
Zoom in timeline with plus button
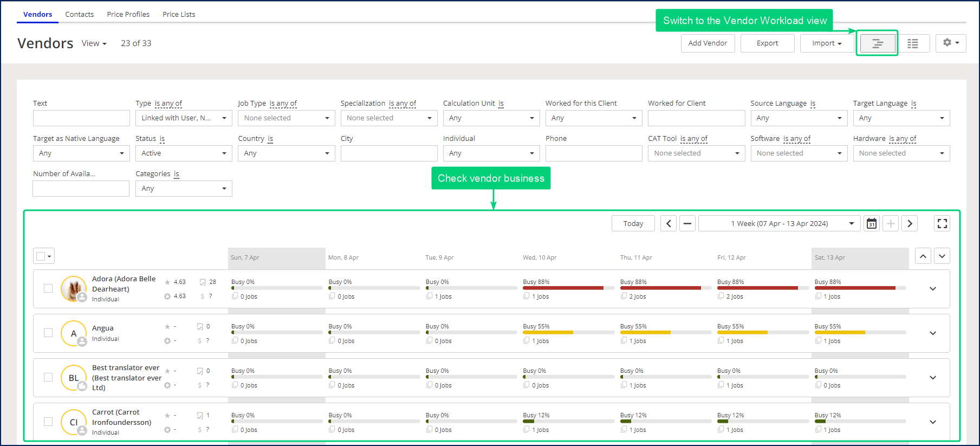click(891, 223)
